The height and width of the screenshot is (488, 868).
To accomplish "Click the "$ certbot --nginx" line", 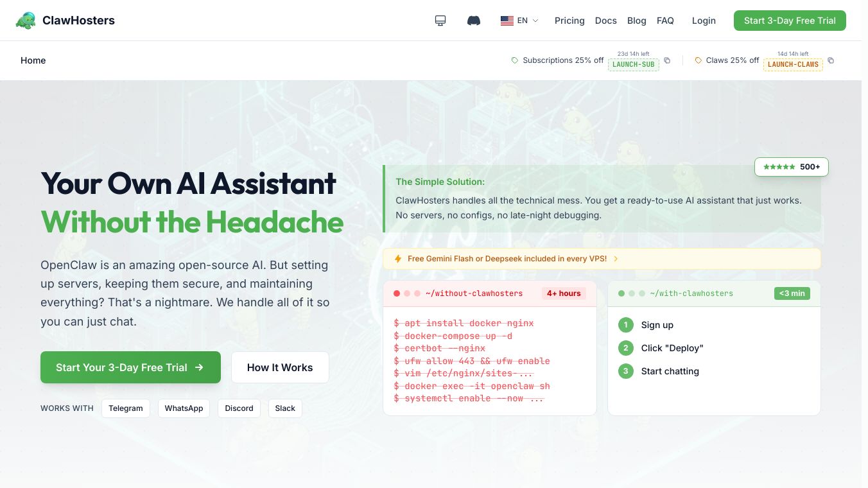I will click(x=440, y=349).
